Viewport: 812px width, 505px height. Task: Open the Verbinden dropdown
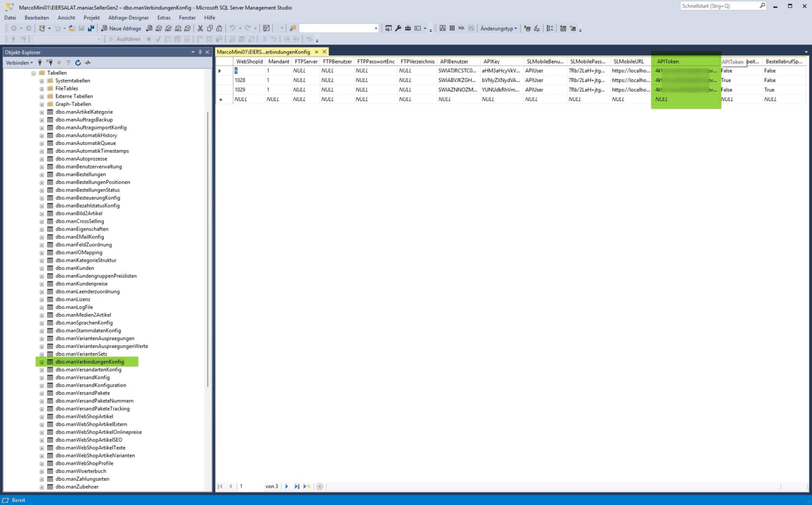(x=19, y=63)
